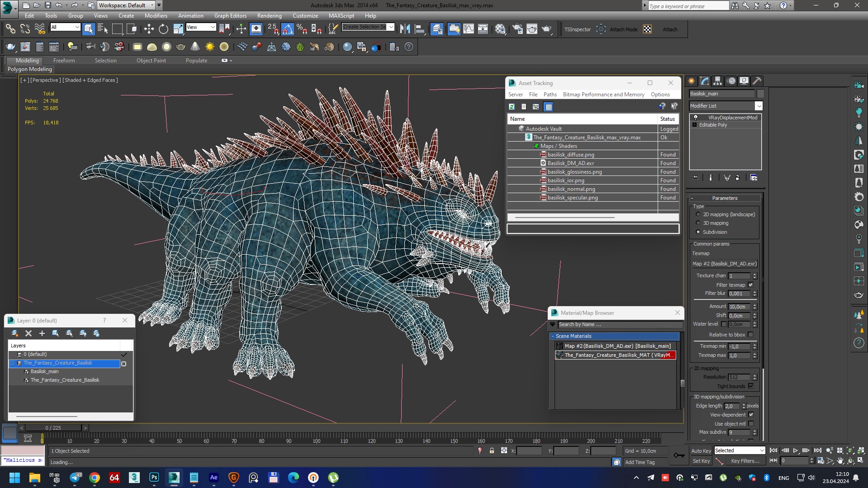Open the Modify command panel tab

click(705, 81)
